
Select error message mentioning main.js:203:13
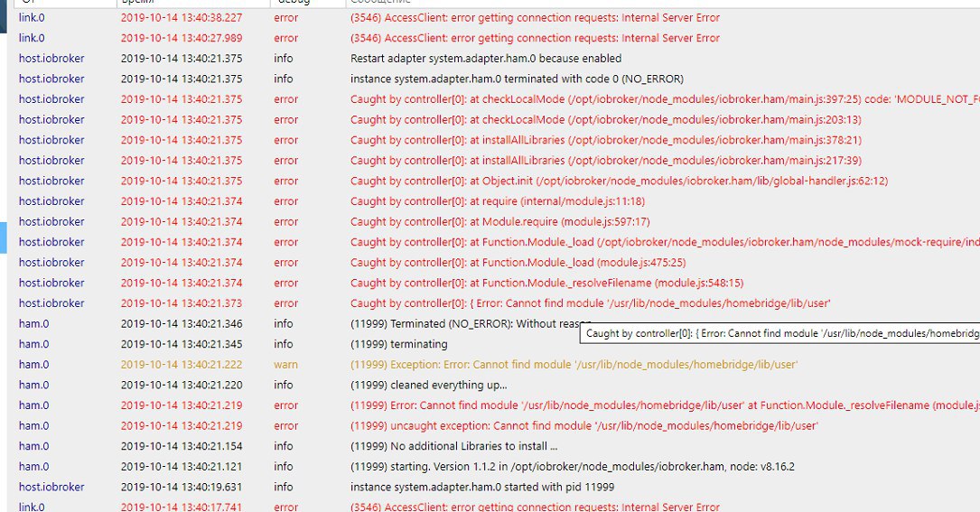[606, 119]
